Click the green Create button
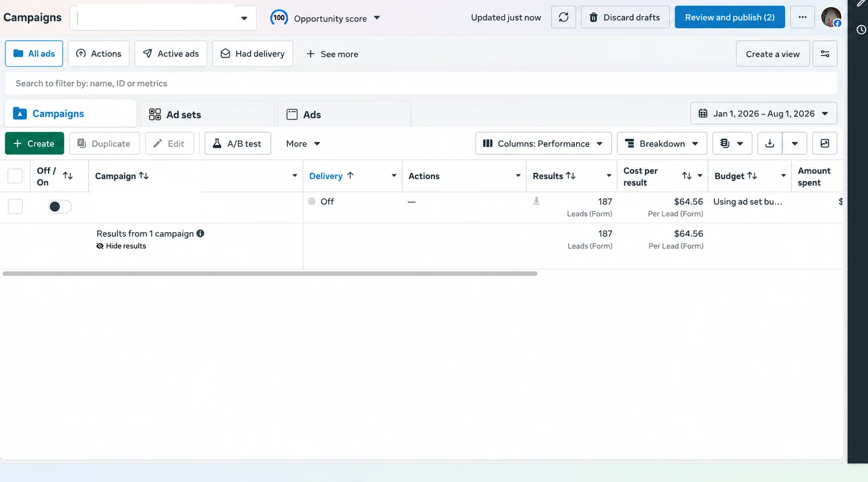The image size is (868, 482). click(35, 143)
